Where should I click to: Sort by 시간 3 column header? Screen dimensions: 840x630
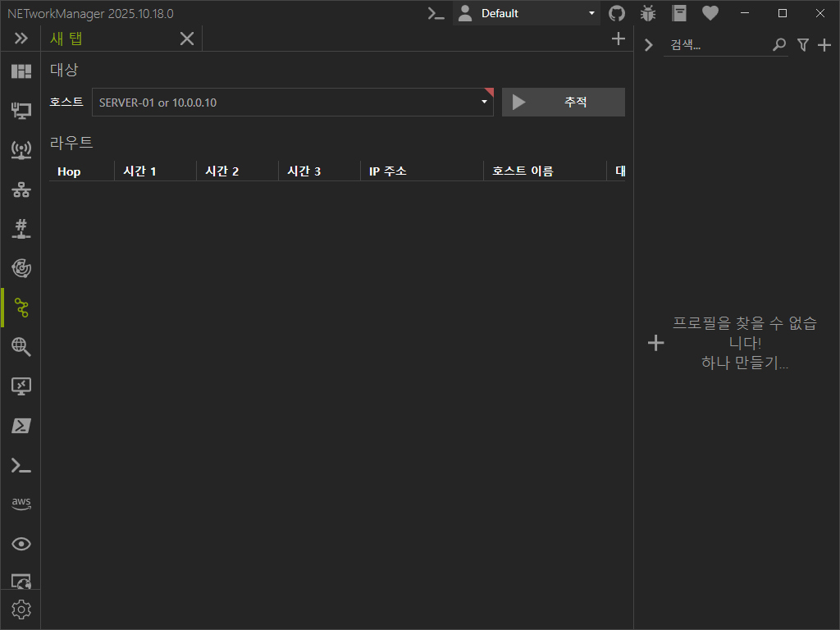pyautogui.click(x=319, y=171)
